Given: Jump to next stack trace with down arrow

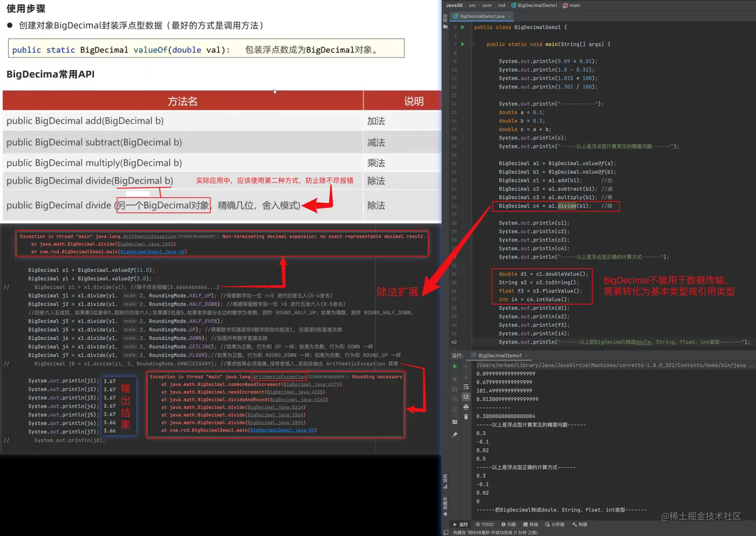Looking at the screenshot, I should (x=466, y=377).
